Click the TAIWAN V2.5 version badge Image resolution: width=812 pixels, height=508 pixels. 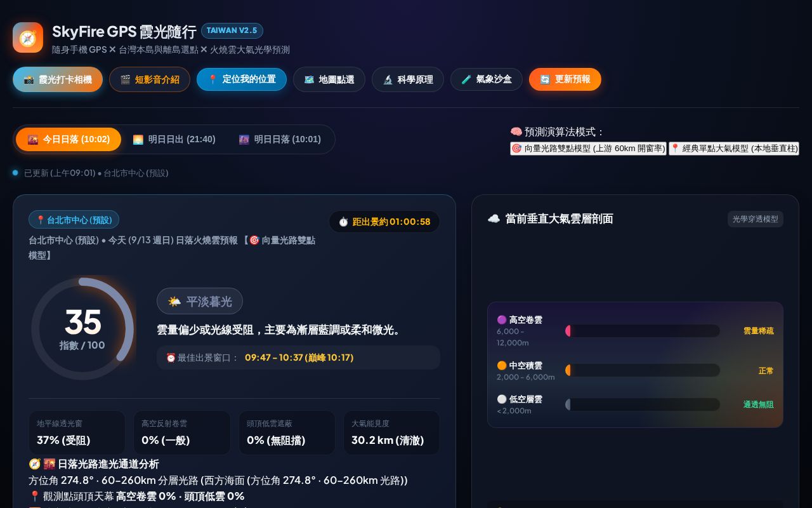232,30
